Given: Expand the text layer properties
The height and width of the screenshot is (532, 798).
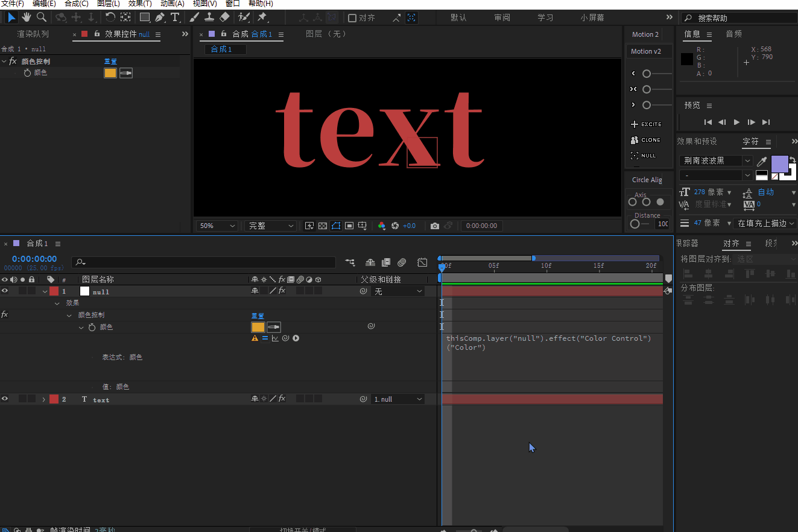Looking at the screenshot, I should click(44, 400).
